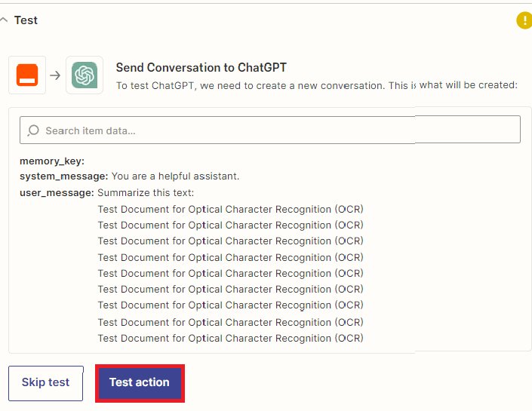This screenshot has height=411, width=532.
Task: Click the Send Conversation to ChatGPT heading
Action: pyautogui.click(x=201, y=68)
